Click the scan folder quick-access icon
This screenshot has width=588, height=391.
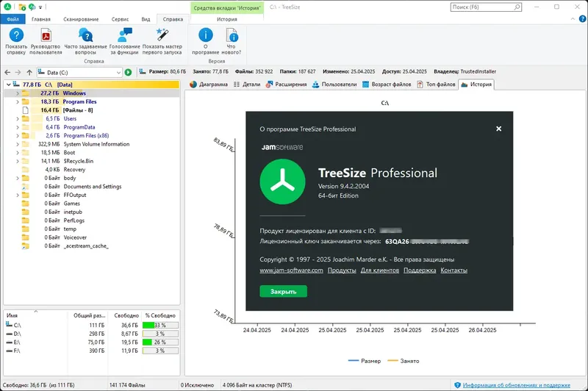click(x=22, y=7)
